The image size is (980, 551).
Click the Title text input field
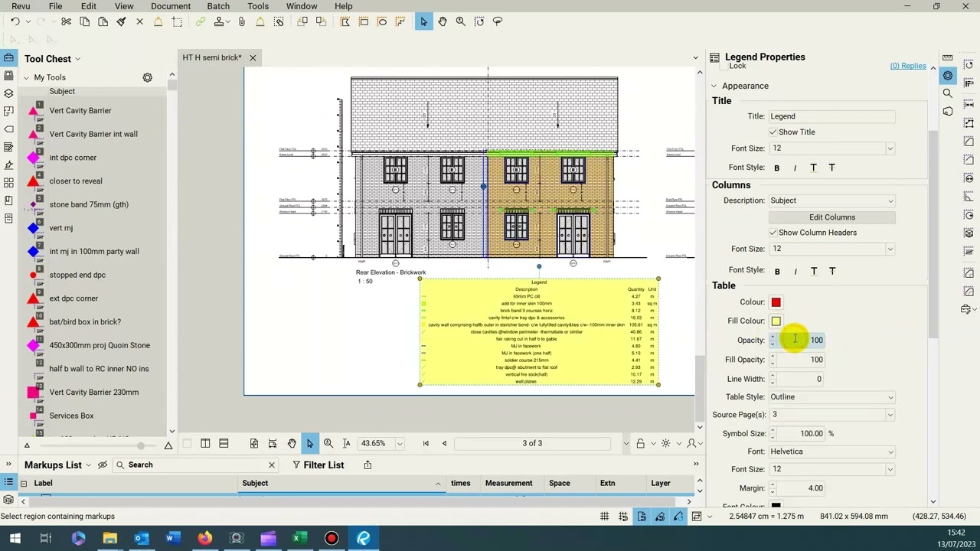[x=832, y=116]
